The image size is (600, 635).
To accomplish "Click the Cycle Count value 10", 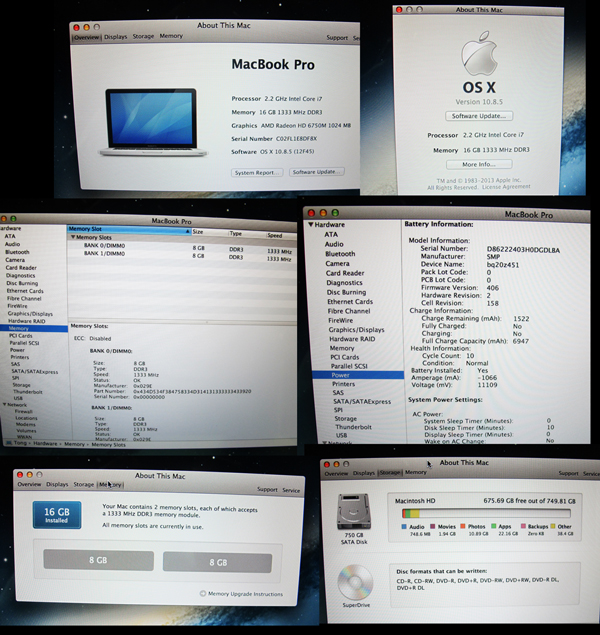I will click(x=470, y=356).
